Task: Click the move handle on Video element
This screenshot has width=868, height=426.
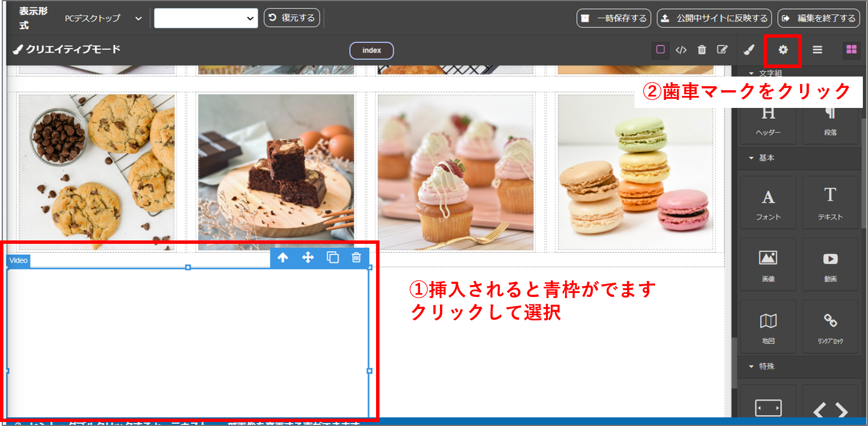Action: coord(308,258)
